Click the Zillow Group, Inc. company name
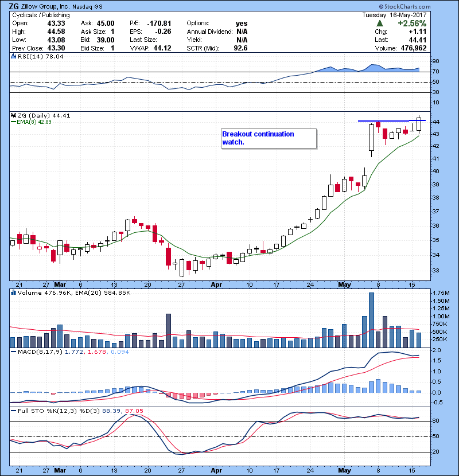The width and height of the screenshot is (459, 476). point(45,6)
